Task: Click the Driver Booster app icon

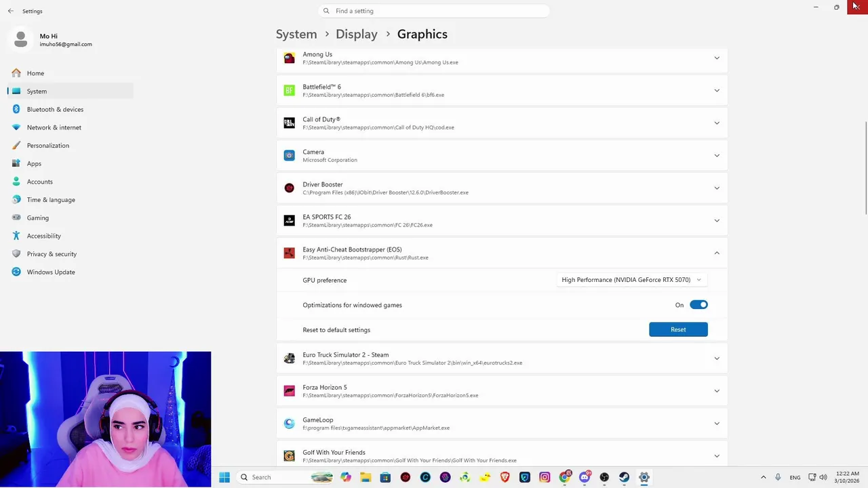Action: pyautogui.click(x=290, y=188)
